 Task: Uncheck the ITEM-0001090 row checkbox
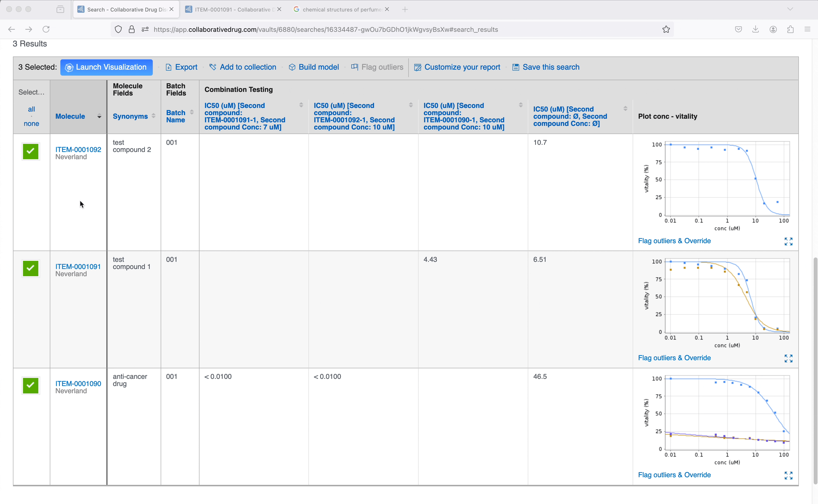31,385
